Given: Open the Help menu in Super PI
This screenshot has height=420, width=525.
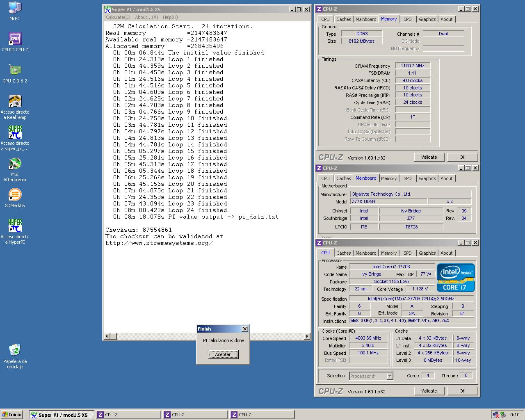Looking at the screenshot, I should coord(170,17).
